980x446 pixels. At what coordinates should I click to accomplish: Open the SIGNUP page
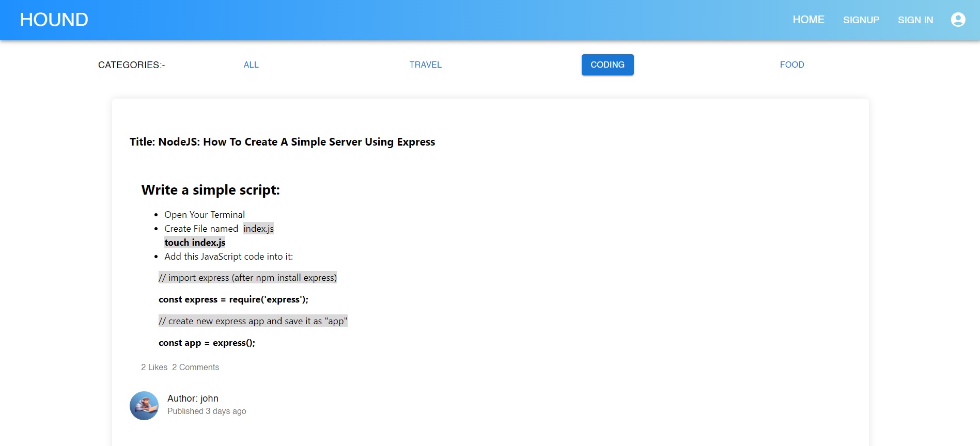pos(861,20)
